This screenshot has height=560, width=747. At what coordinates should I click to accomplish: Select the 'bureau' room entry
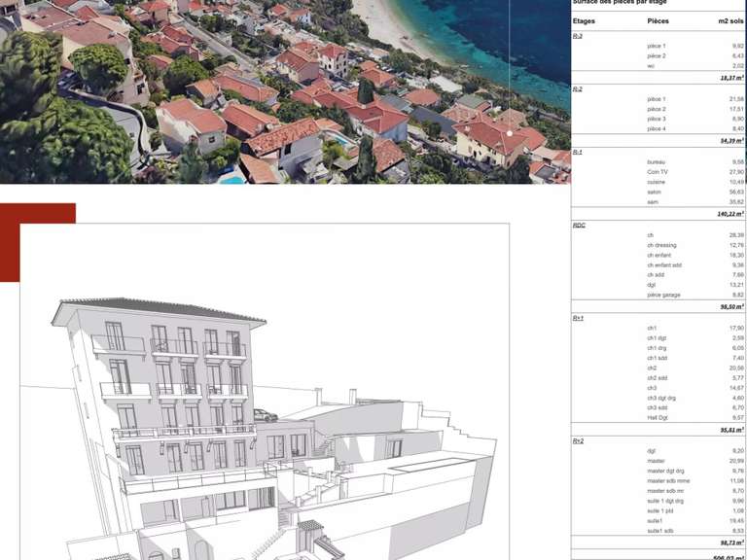(656, 162)
